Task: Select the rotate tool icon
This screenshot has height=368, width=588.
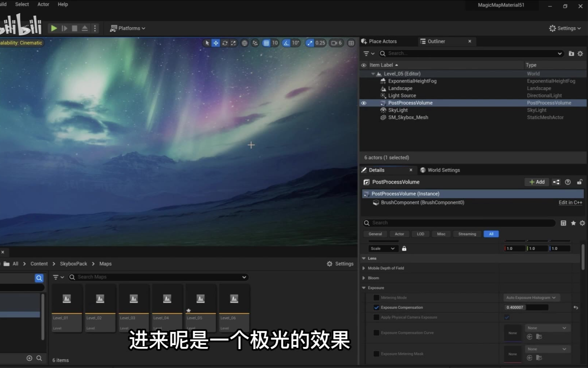Action: pyautogui.click(x=225, y=43)
